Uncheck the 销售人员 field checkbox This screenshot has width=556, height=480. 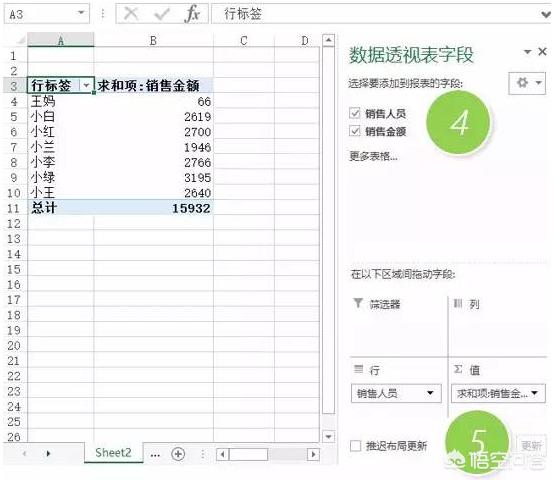click(x=355, y=113)
